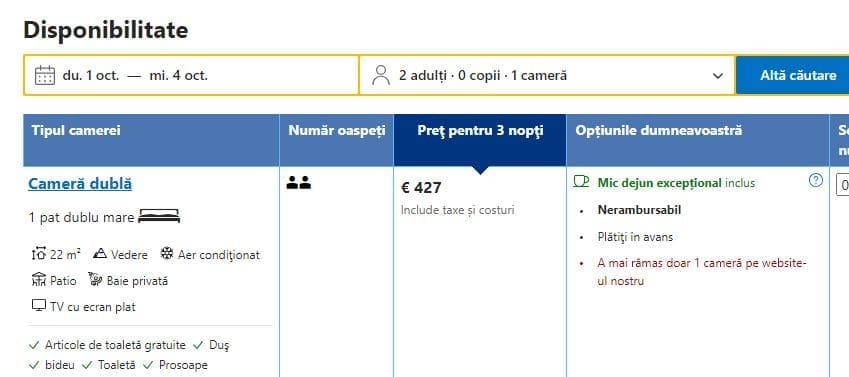
Task: Click the air conditioning snowflake icon
Action: 167,254
